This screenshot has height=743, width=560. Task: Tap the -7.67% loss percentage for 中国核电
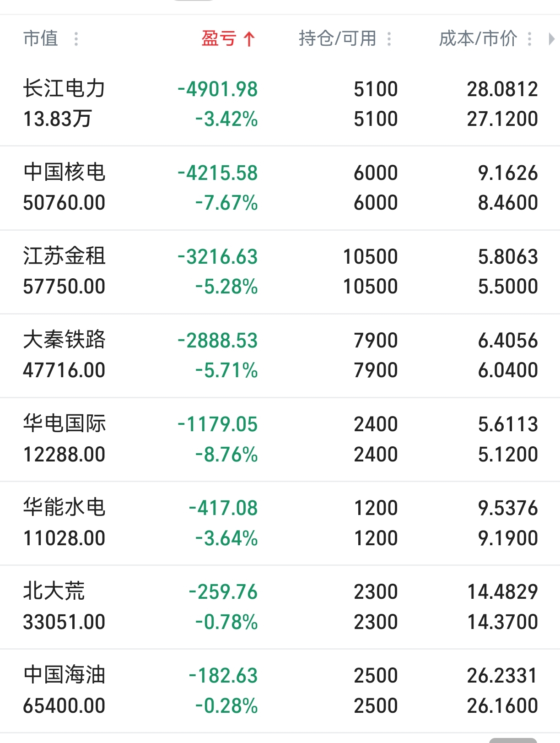tap(226, 203)
